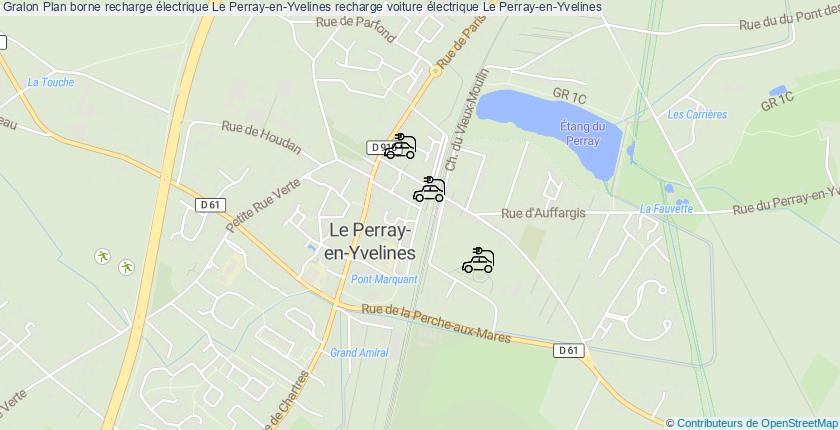Select the La Touche place label
The height and width of the screenshot is (430, 840).
coord(51,82)
